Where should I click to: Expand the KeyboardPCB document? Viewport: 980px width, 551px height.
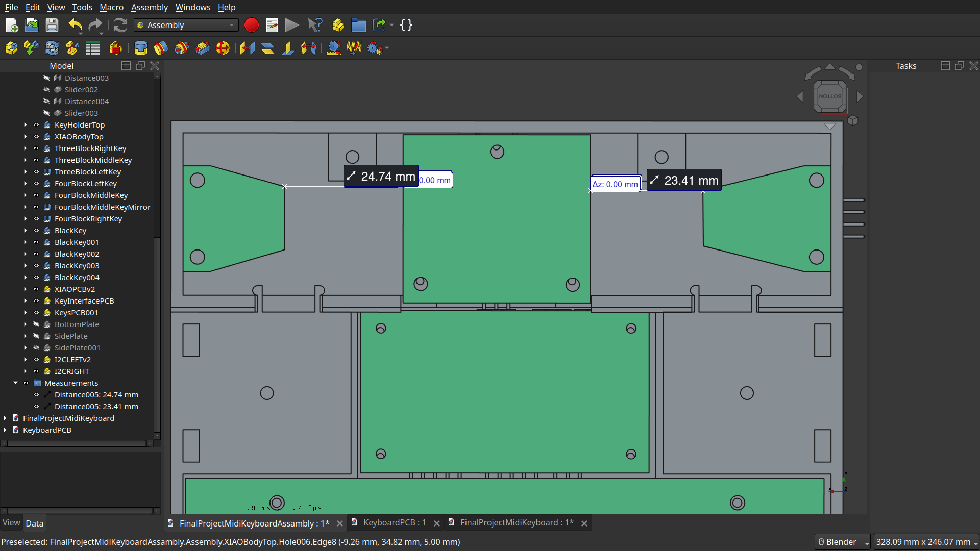5,430
